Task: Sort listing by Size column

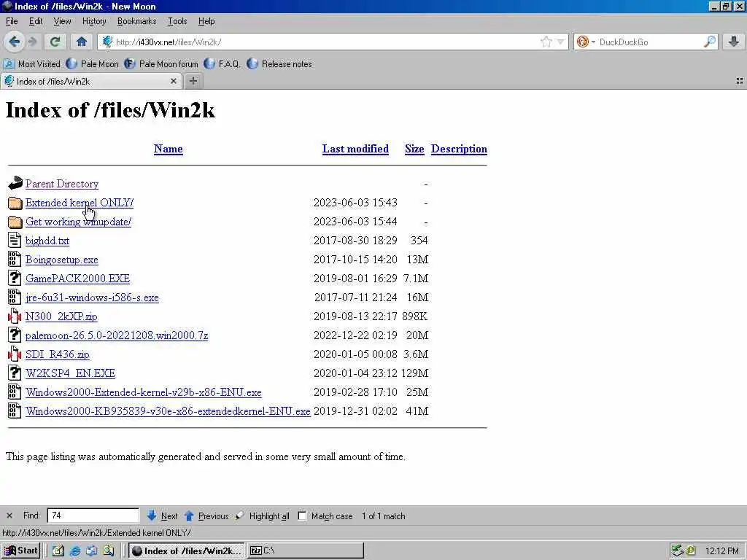Action: [414, 149]
